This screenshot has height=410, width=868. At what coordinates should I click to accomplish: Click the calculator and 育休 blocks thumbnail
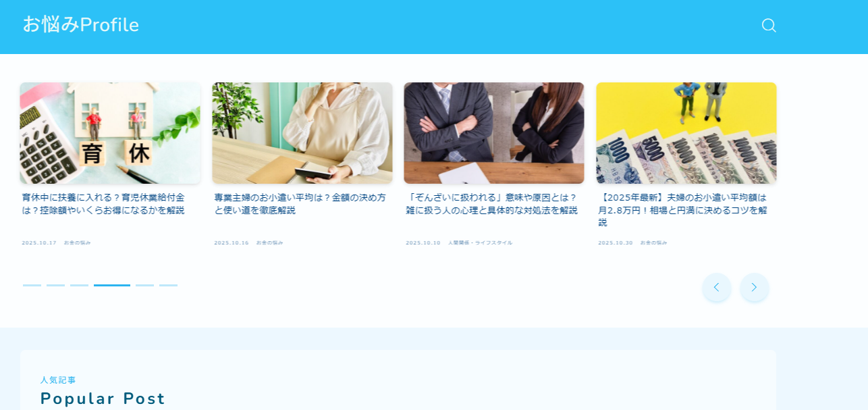coord(110,132)
